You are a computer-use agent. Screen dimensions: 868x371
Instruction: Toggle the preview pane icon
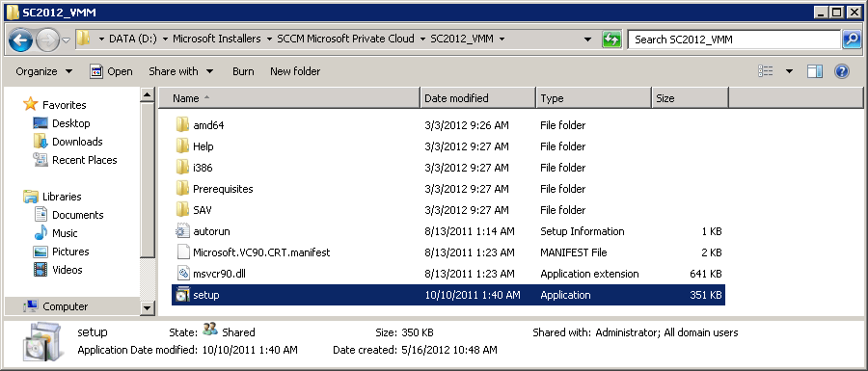815,70
